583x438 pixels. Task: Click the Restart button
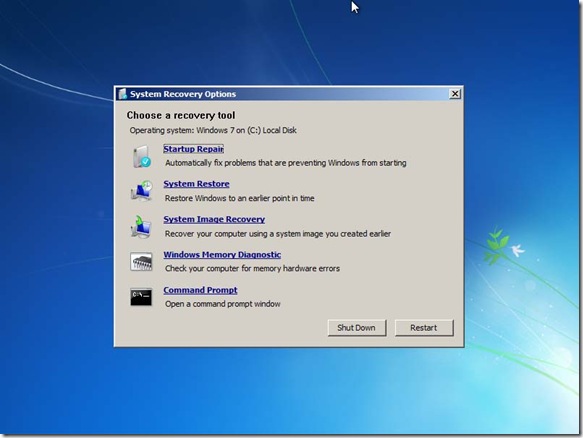[424, 328]
